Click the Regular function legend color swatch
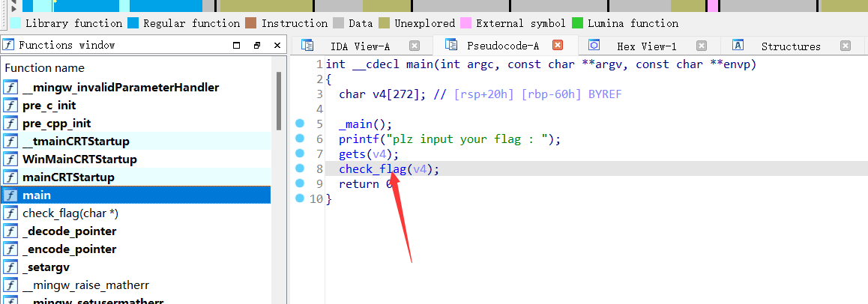This screenshot has height=304, width=868. pos(133,23)
